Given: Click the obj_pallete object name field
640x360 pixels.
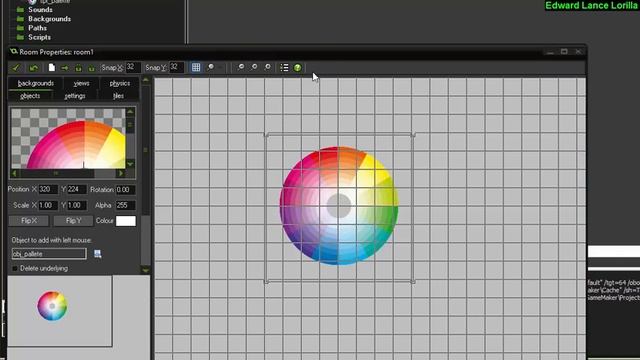Looking at the screenshot, I should (49, 254).
